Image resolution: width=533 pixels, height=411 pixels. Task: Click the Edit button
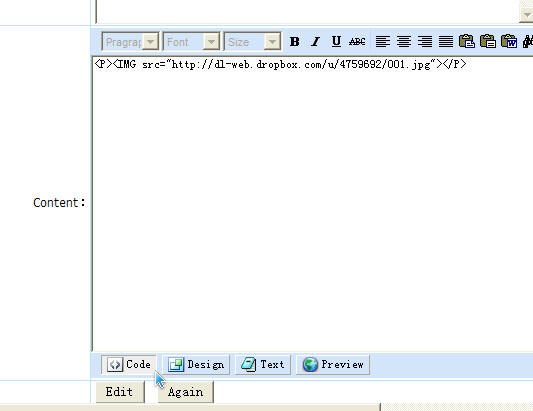pyautogui.click(x=120, y=392)
